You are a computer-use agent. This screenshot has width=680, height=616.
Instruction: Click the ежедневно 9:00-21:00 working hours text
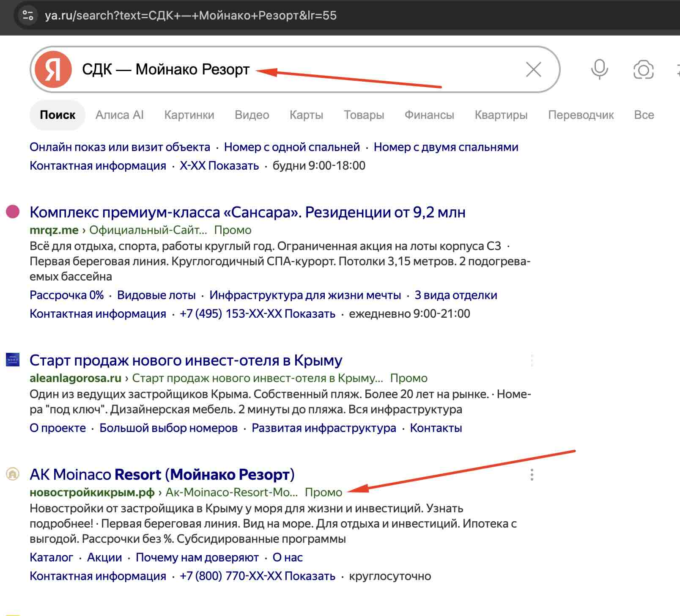click(x=409, y=314)
